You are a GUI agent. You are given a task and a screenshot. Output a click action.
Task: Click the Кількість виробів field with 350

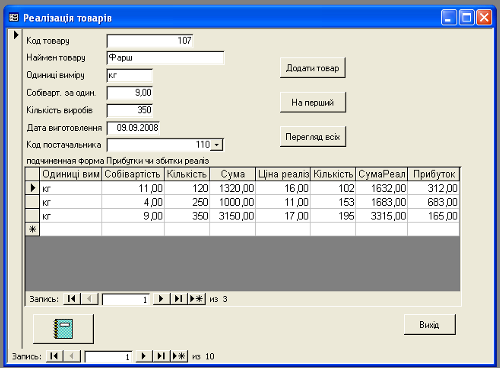(x=130, y=110)
